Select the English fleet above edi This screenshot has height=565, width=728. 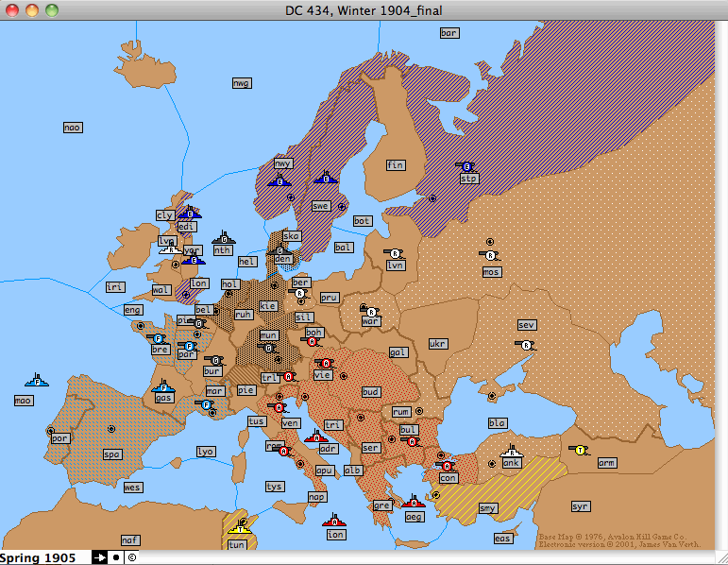(190, 213)
